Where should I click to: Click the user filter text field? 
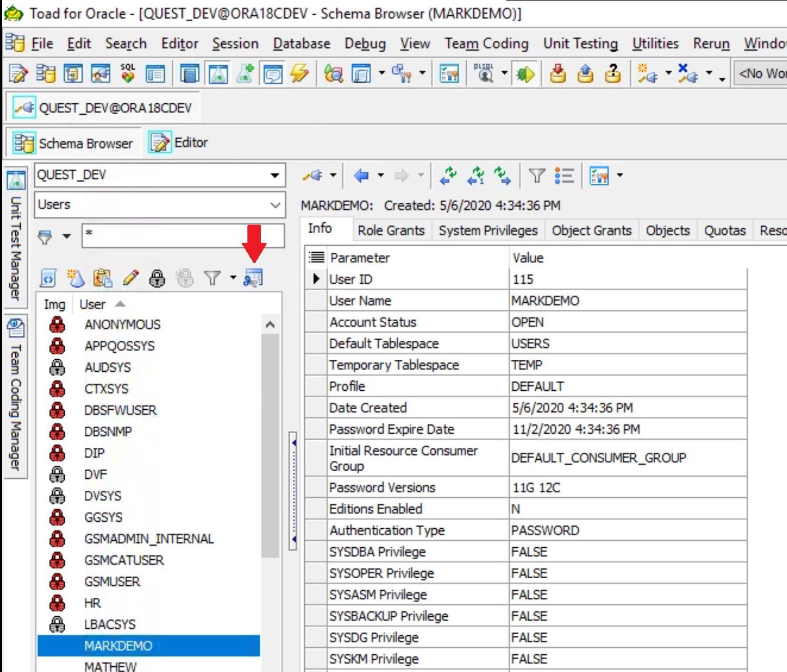pos(183,236)
